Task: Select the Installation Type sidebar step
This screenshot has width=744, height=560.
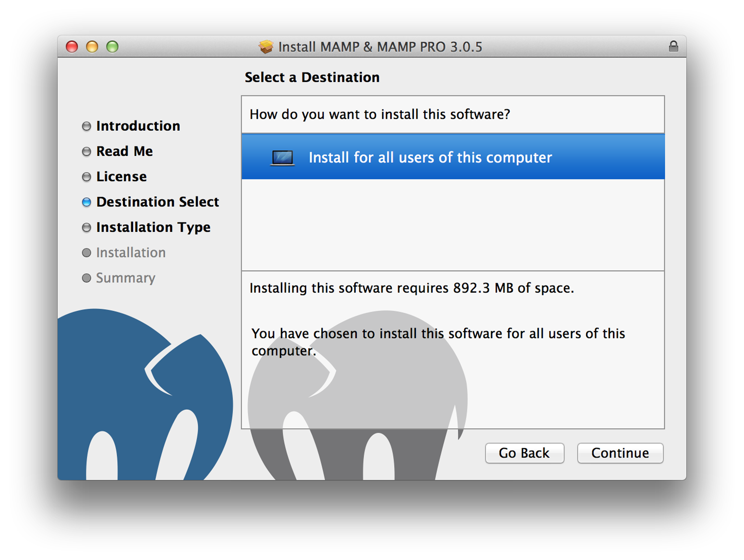Action: tap(153, 227)
